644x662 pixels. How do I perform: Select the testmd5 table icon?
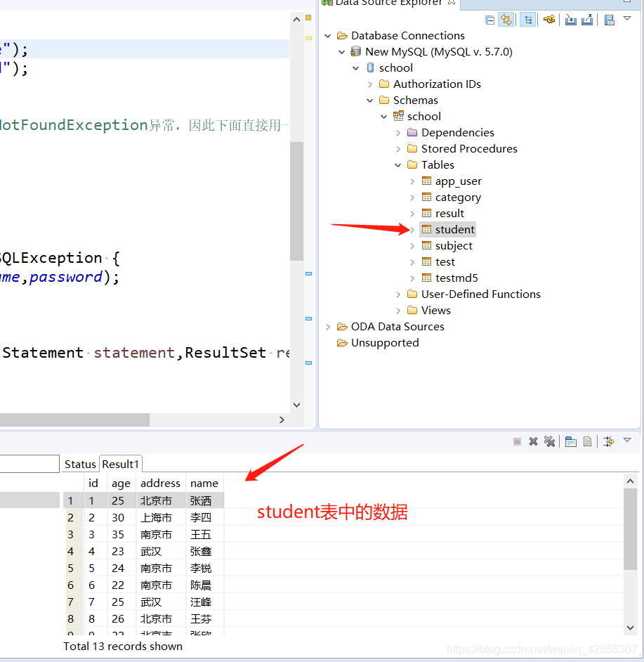427,278
